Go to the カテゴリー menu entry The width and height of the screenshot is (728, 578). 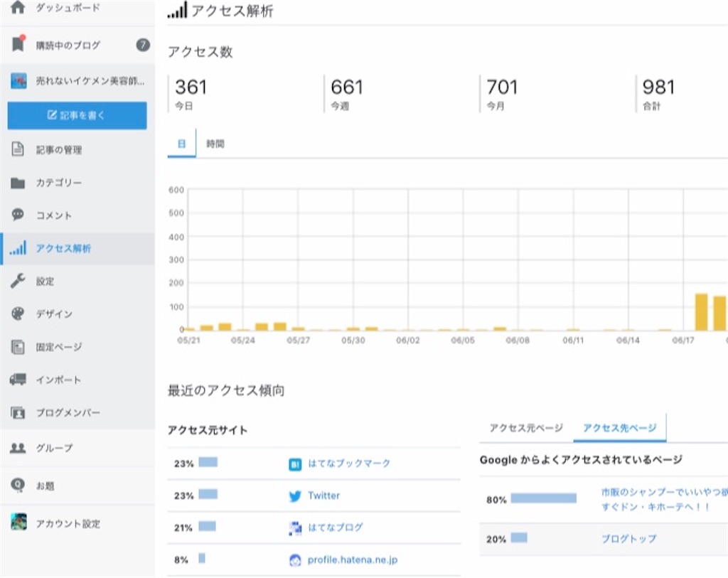tap(59, 183)
